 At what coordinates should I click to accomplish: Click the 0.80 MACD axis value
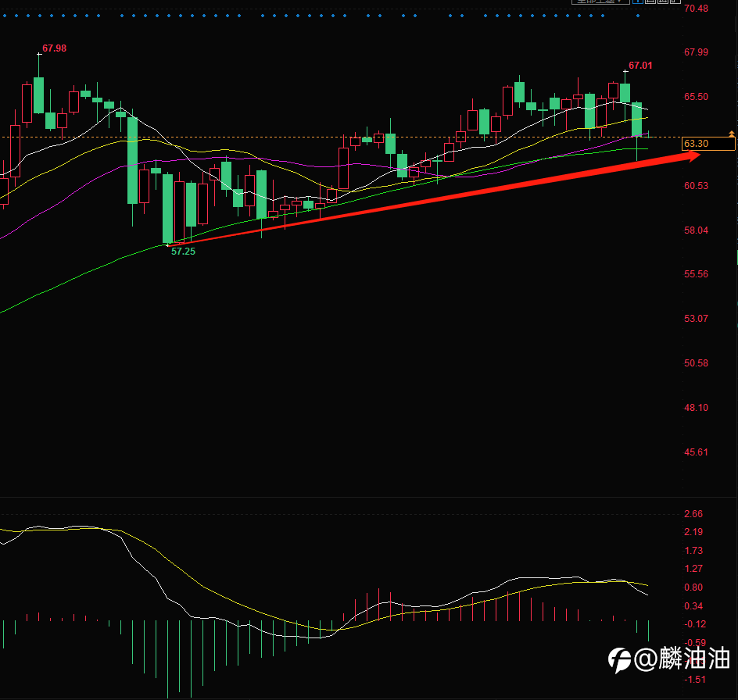coord(693,587)
